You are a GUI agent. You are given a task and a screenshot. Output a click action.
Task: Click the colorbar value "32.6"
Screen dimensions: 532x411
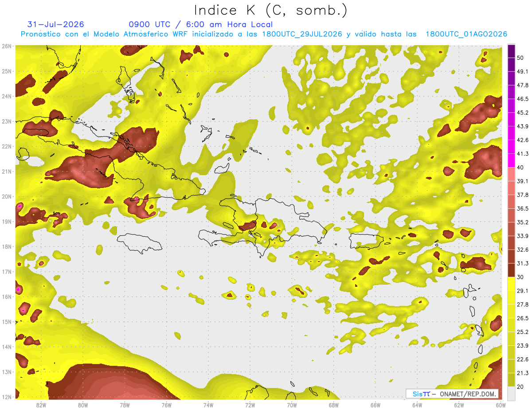(522, 250)
